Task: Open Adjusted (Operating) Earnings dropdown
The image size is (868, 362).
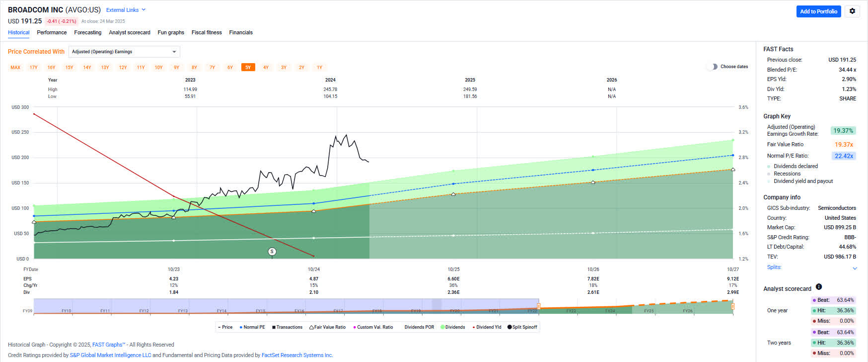Action: tap(124, 52)
